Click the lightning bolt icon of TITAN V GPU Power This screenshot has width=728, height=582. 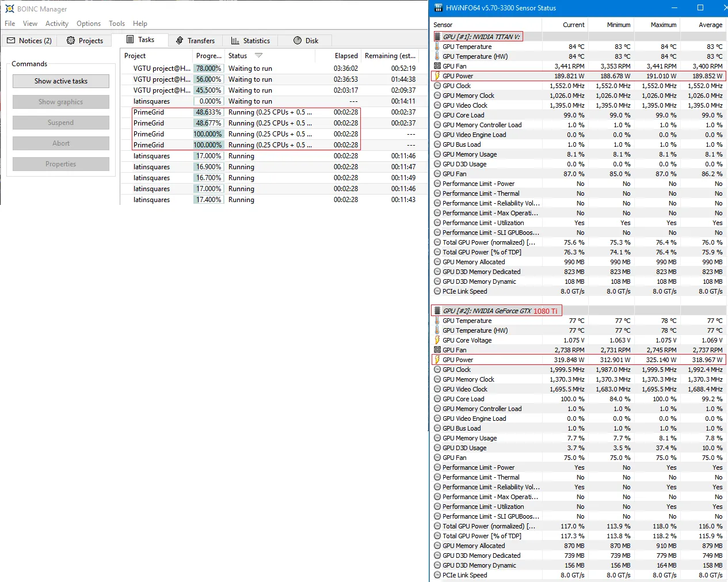437,76
